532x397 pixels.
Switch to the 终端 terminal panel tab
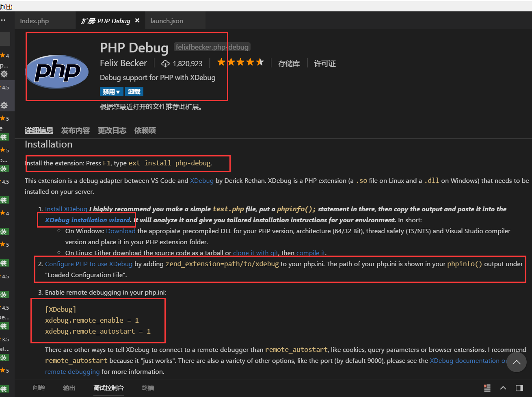pyautogui.click(x=148, y=388)
